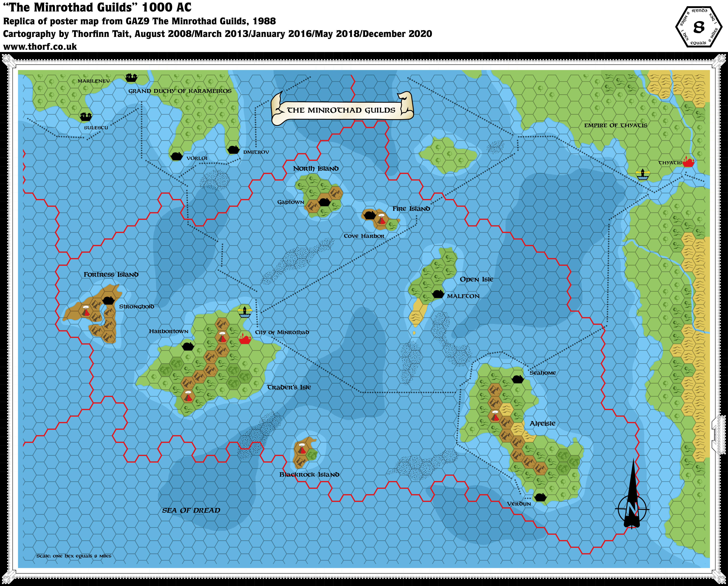The width and height of the screenshot is (728, 586).
Task: Click the Harbortown town icon
Action: click(x=188, y=346)
